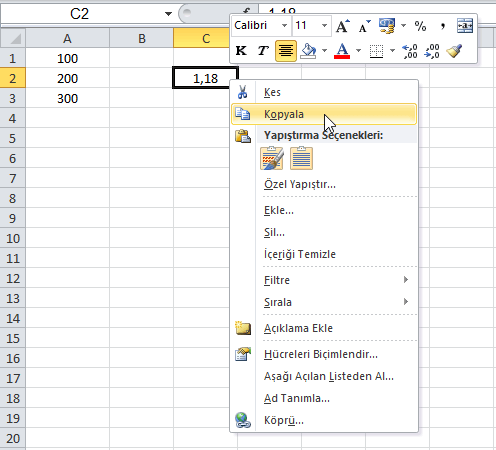Image resolution: width=496 pixels, height=450 pixels.
Task: Expand the Filtre submenu
Action: point(324,280)
